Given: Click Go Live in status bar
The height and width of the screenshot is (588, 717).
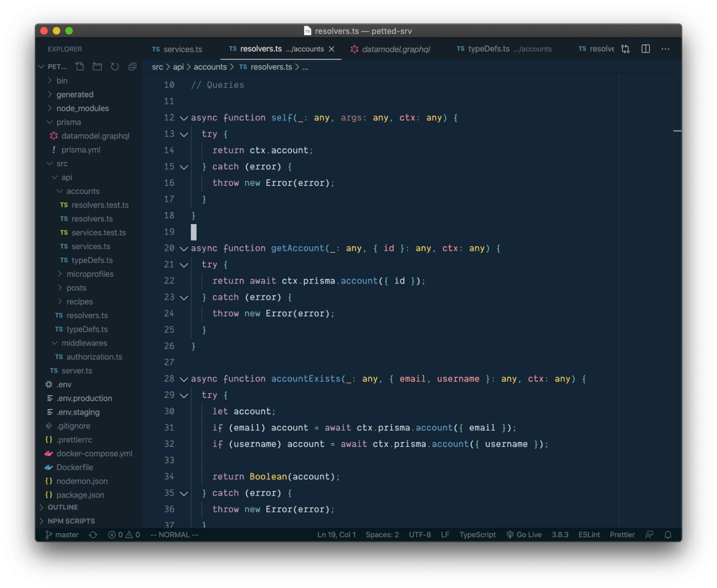Looking at the screenshot, I should [x=524, y=535].
